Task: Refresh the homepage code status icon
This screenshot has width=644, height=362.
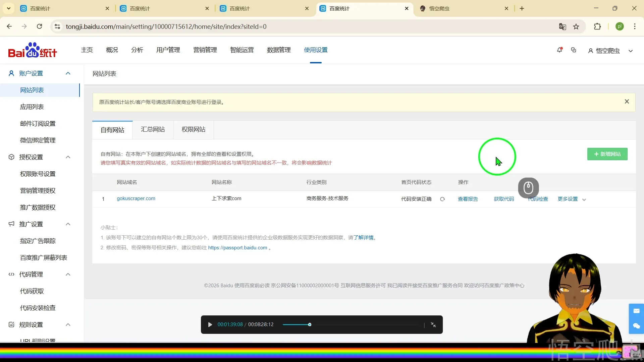Action: (x=442, y=199)
